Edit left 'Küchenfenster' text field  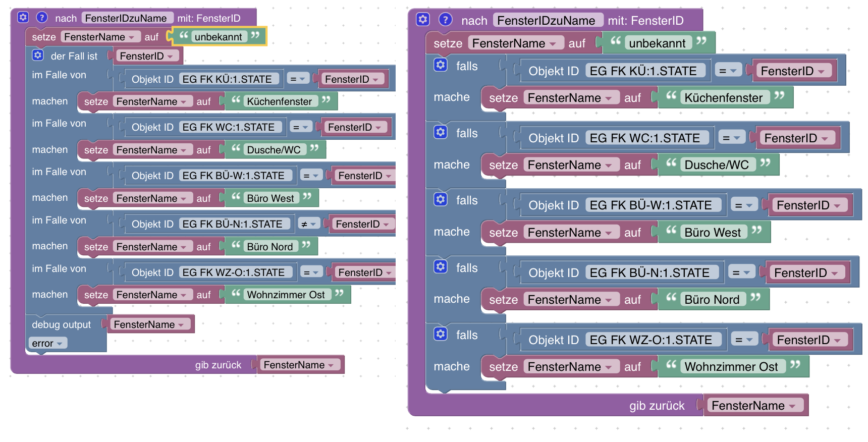[x=280, y=101]
